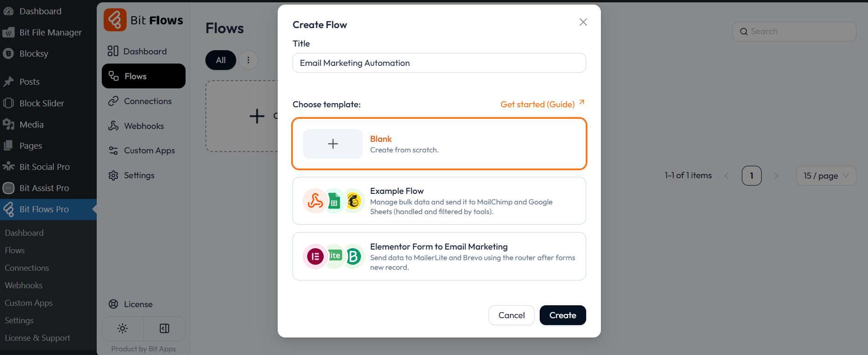Open Custom Apps in plugin sidebar
The image size is (868, 355).
click(149, 151)
